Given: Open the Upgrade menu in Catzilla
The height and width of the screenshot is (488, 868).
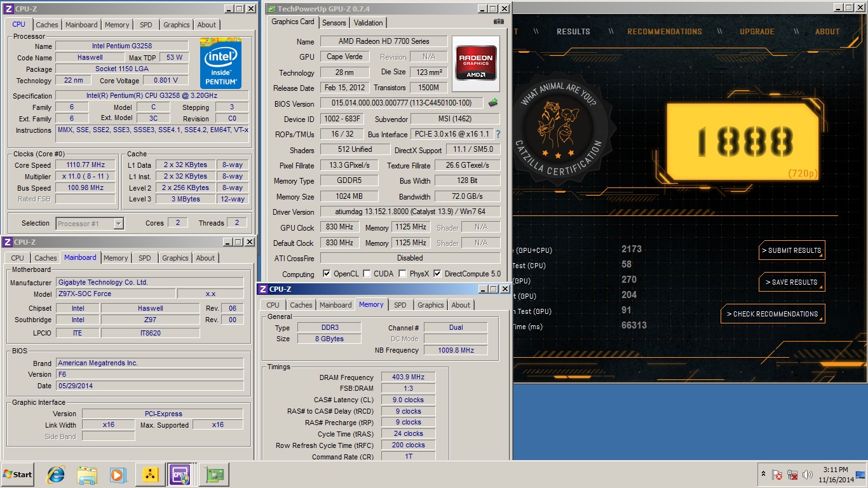Looking at the screenshot, I should 757,32.
